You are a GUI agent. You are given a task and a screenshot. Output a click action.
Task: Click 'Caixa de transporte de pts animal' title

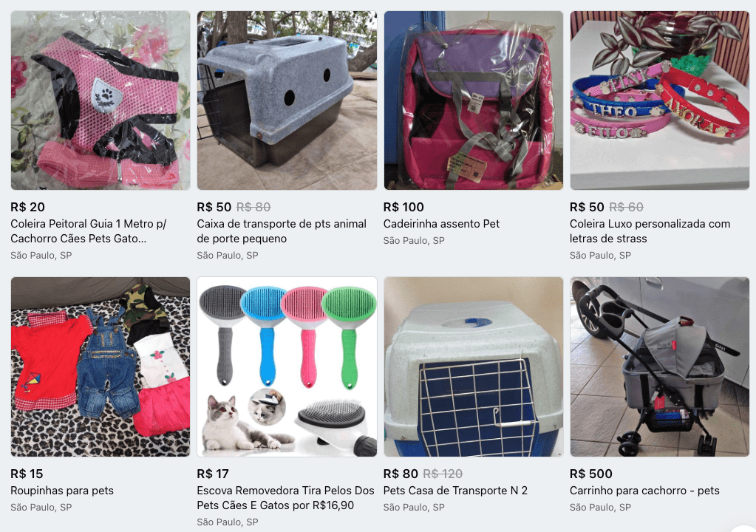(x=282, y=231)
